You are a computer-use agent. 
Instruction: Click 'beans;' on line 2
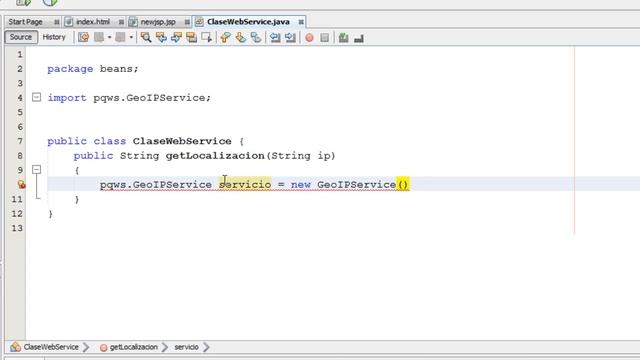point(119,69)
